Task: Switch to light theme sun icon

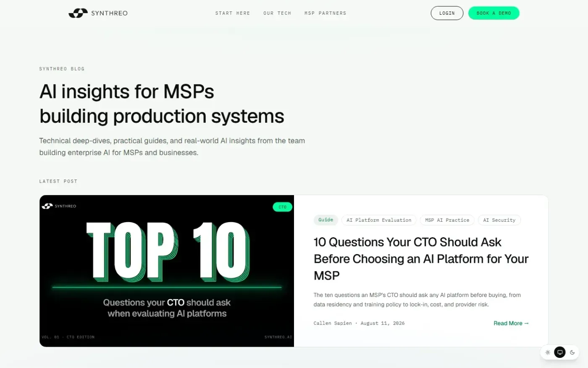Action: [548, 352]
